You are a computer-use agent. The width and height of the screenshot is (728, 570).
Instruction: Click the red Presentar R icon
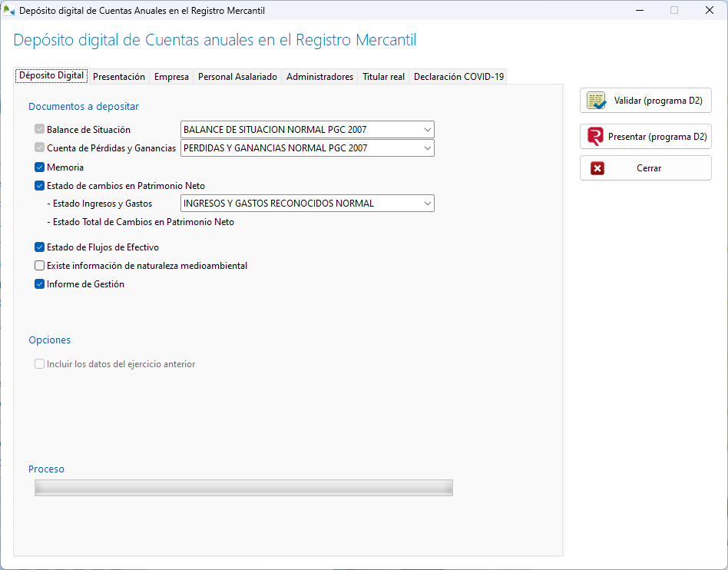click(x=596, y=137)
